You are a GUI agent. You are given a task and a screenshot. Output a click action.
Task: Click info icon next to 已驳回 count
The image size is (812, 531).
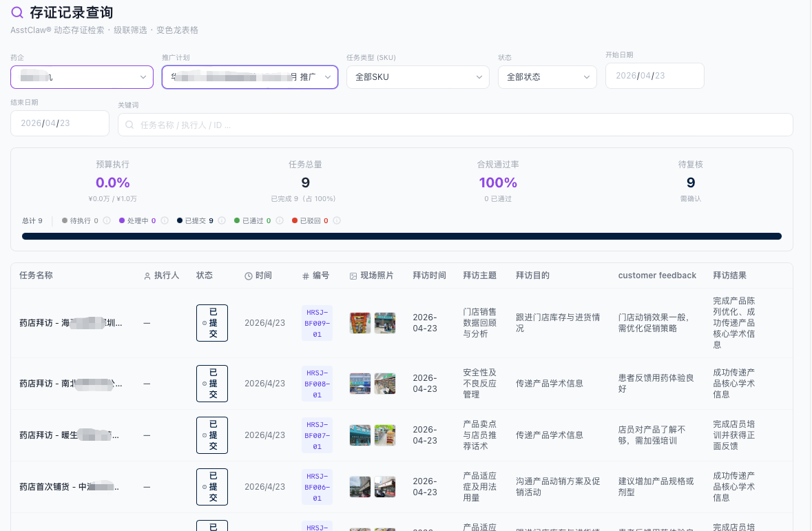pos(337,220)
